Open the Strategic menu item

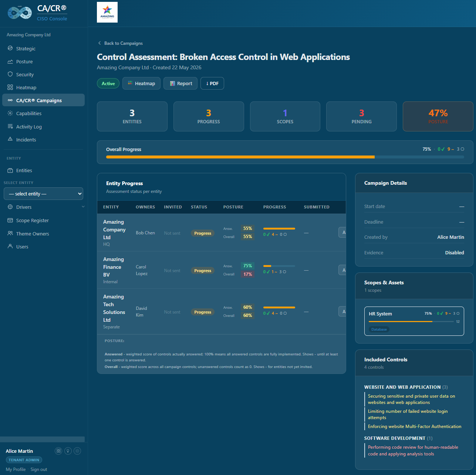44,48
